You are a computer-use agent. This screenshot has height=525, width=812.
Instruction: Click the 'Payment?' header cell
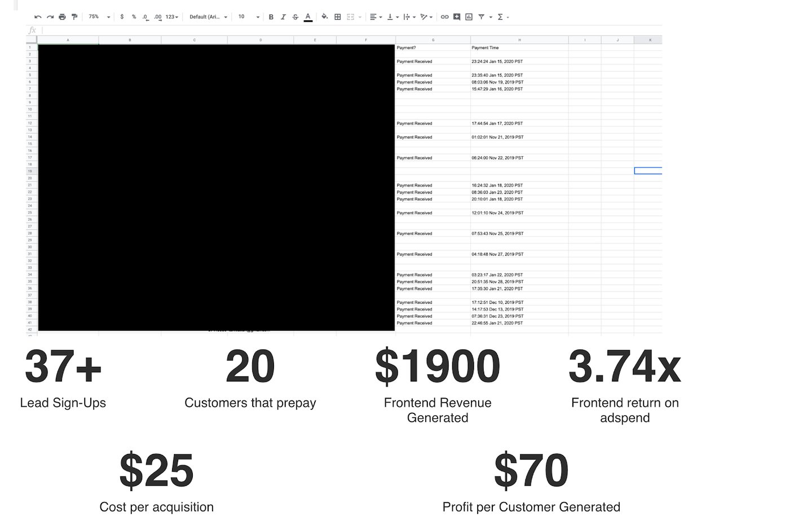click(433, 47)
